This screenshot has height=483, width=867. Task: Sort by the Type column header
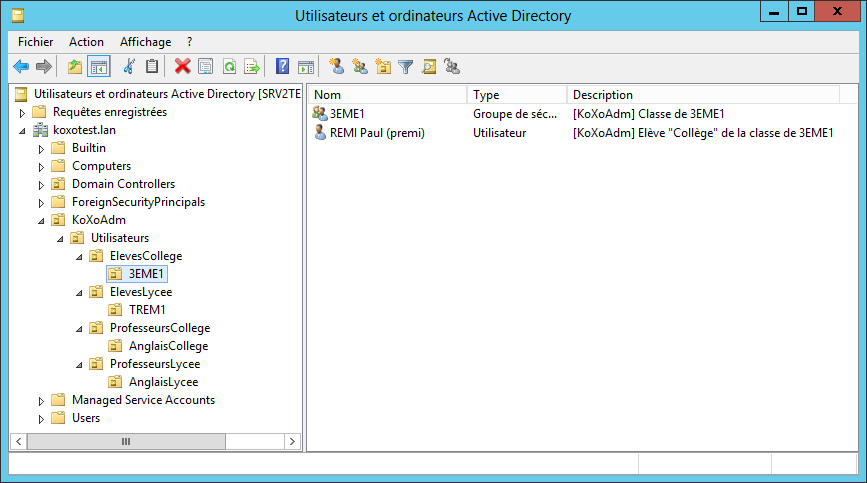pos(517,94)
